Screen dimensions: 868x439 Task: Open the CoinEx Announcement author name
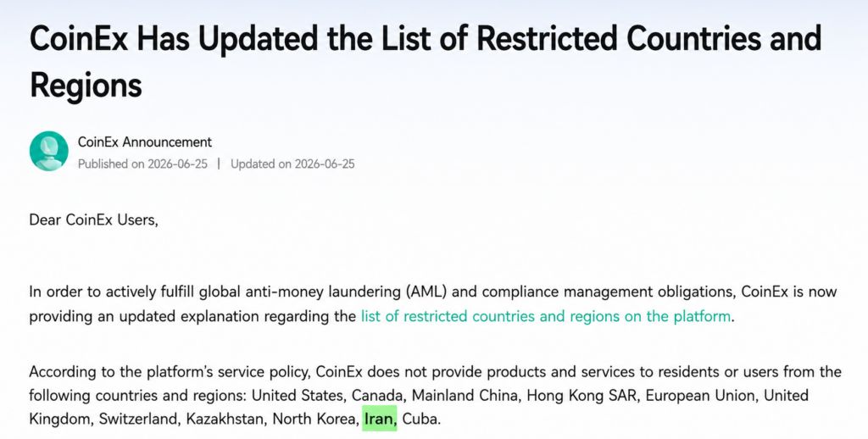[x=144, y=142]
